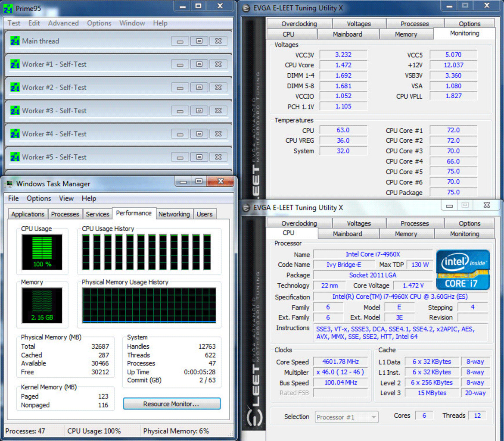Click the upper EVGA E-LEET title icon
This screenshot has width=504, height=441.
[x=246, y=8]
